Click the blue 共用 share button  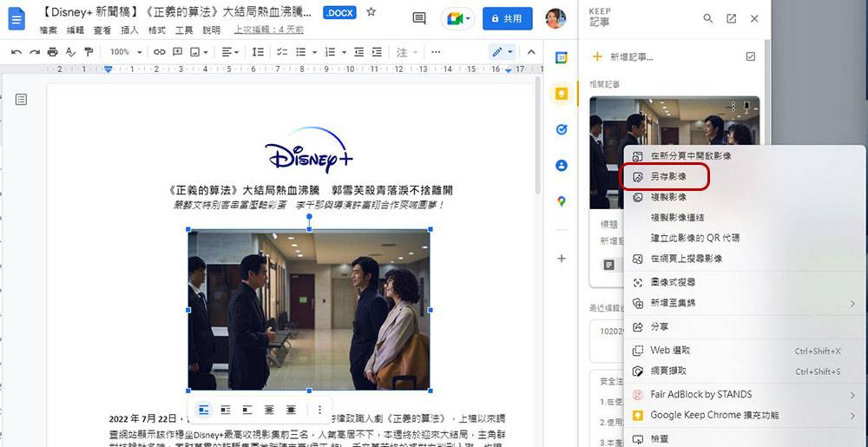click(x=507, y=18)
